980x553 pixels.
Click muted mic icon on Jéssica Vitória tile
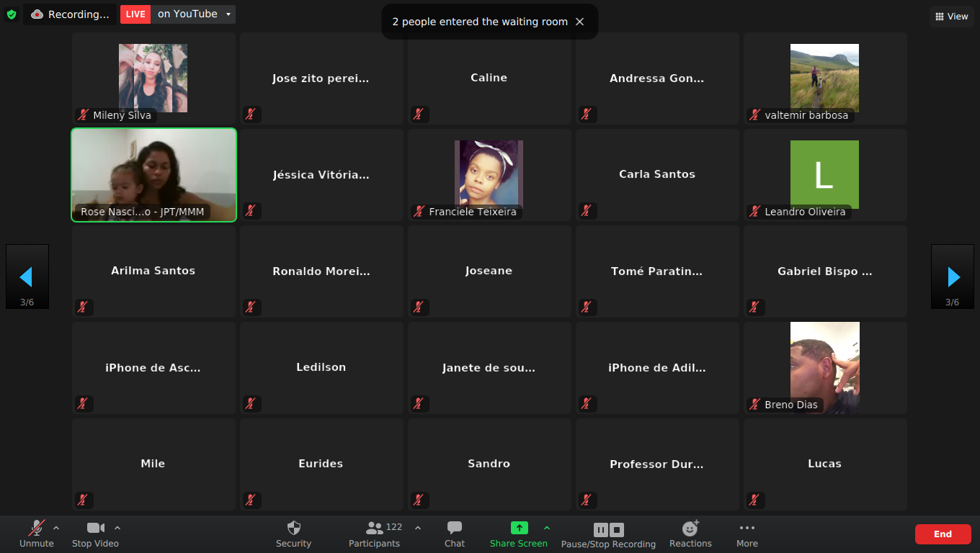(x=251, y=211)
